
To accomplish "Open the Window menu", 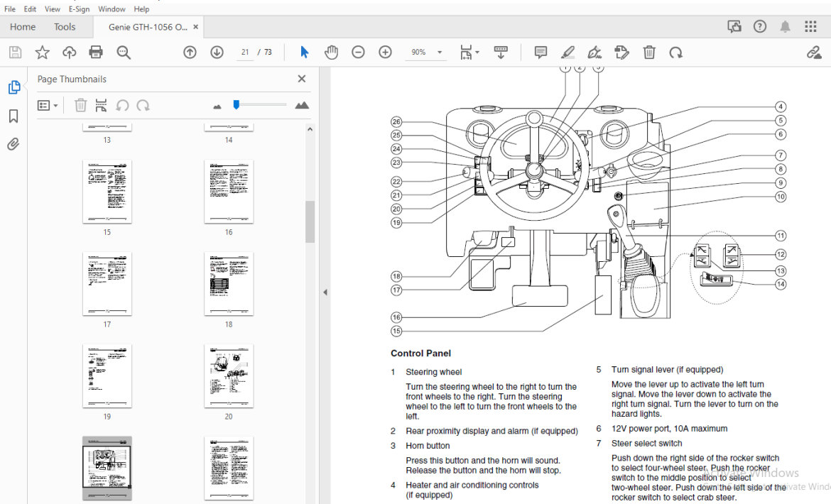I will (112, 9).
